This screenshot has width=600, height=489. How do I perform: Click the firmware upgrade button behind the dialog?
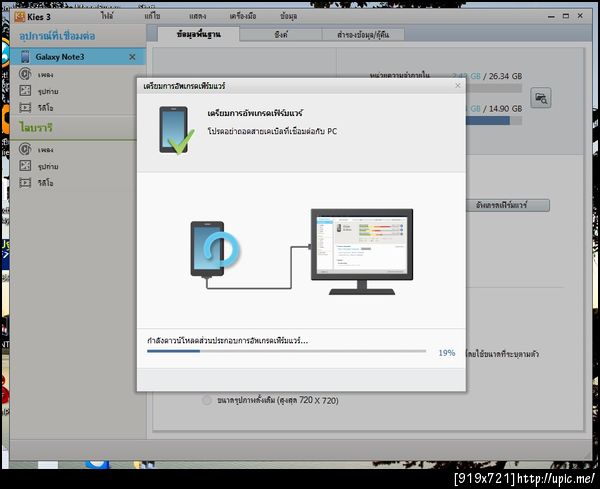[x=508, y=205]
